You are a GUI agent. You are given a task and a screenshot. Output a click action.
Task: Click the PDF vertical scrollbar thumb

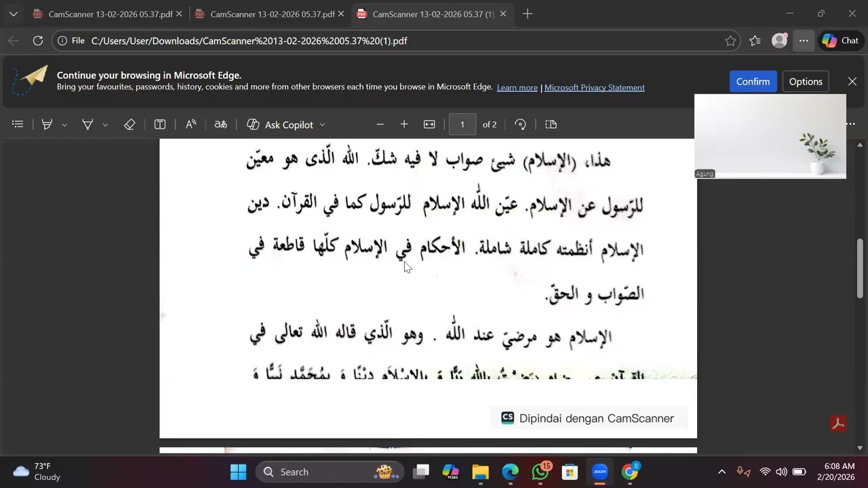click(860, 268)
